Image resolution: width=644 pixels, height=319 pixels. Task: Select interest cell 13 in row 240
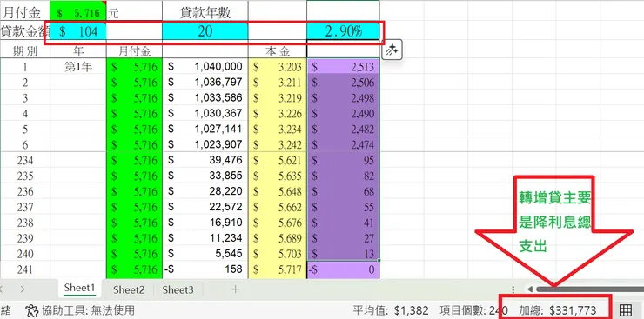(343, 254)
